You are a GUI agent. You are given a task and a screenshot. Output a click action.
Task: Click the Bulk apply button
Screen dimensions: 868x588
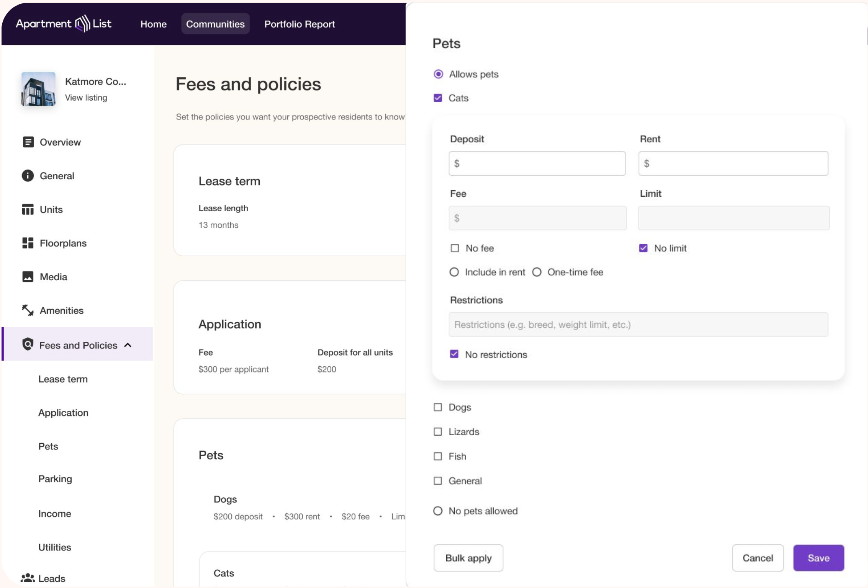[x=468, y=558]
